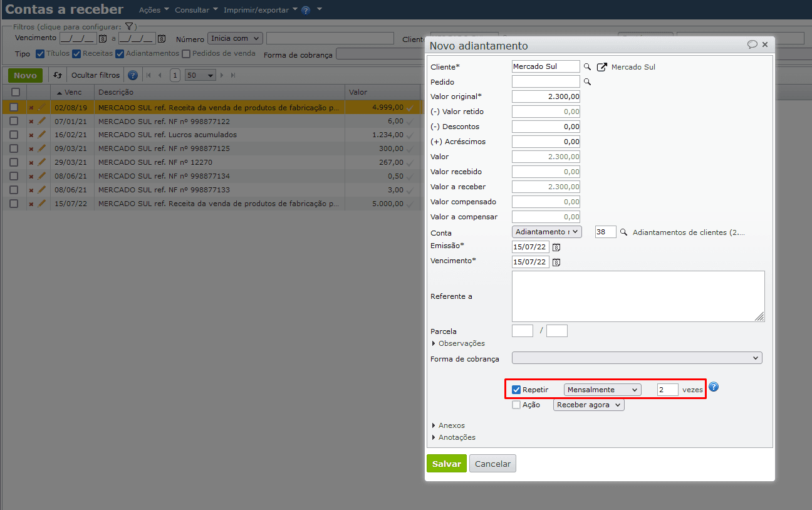Open the Conta type dropdown showing Adiantamento

(x=547, y=232)
